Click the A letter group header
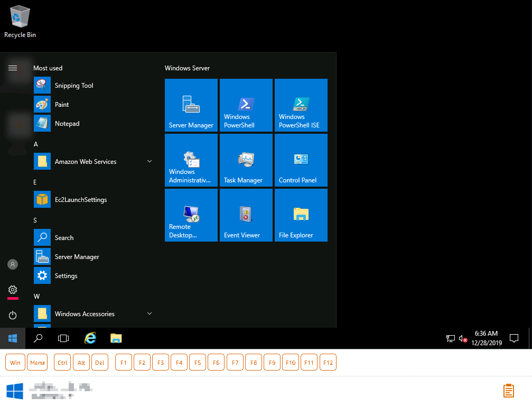Image resolution: width=532 pixels, height=406 pixels. [35, 144]
